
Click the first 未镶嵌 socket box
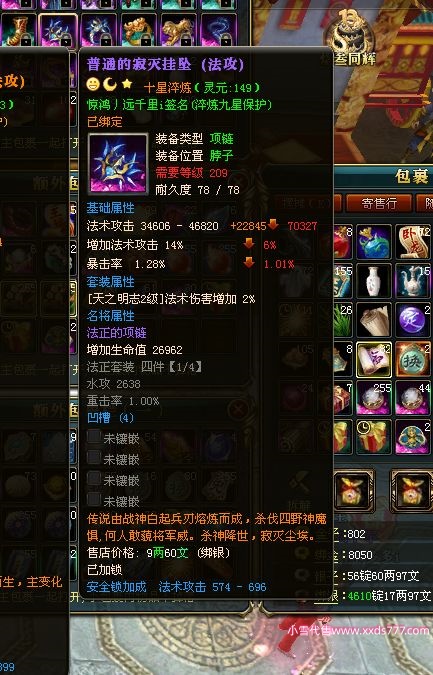pos(94,437)
